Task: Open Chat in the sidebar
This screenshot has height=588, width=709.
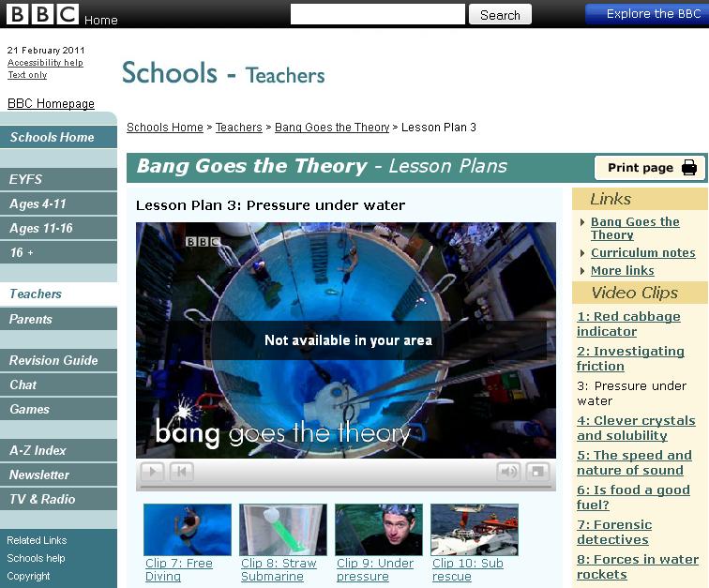Action: pyautogui.click(x=58, y=384)
